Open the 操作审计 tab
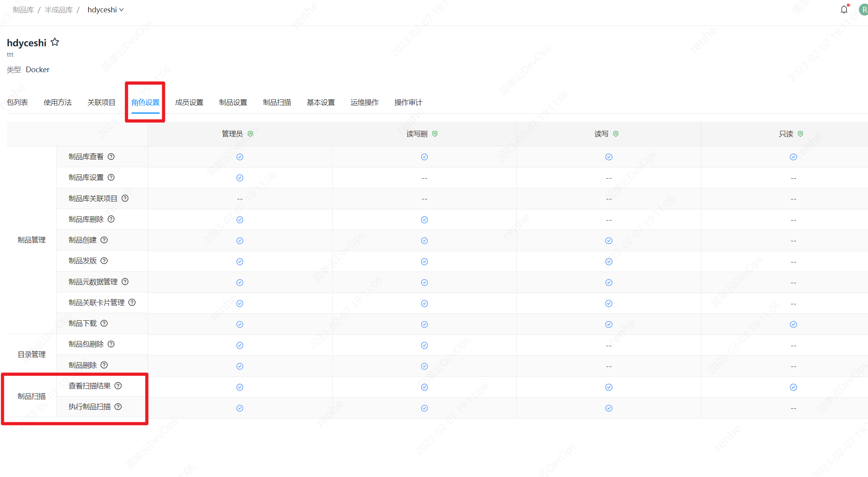The image size is (868, 477). coord(408,102)
